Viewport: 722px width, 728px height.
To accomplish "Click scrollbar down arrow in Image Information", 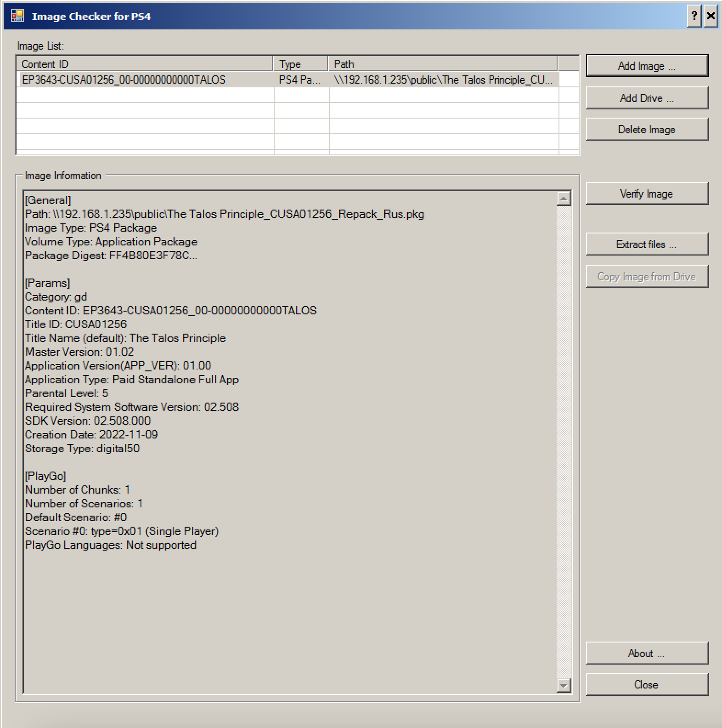I will (564, 686).
